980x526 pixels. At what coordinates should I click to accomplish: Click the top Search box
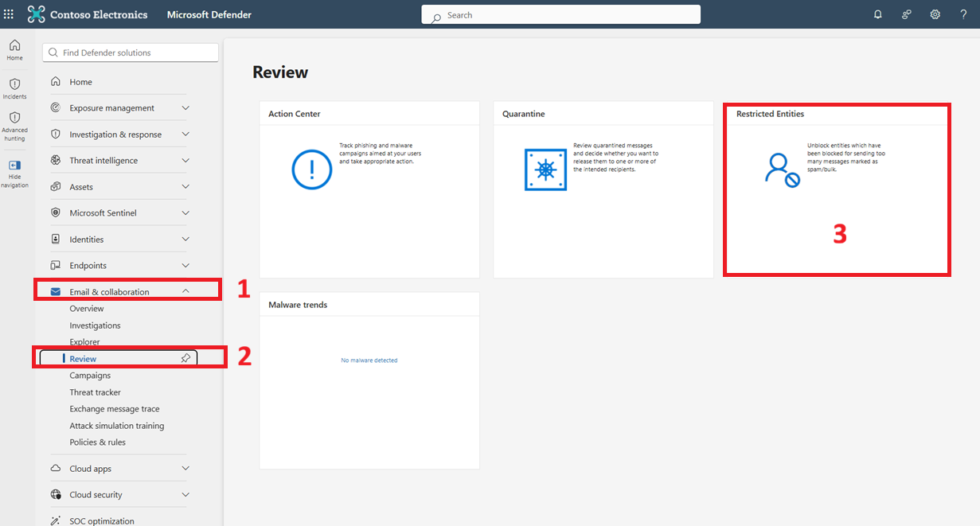[560, 14]
